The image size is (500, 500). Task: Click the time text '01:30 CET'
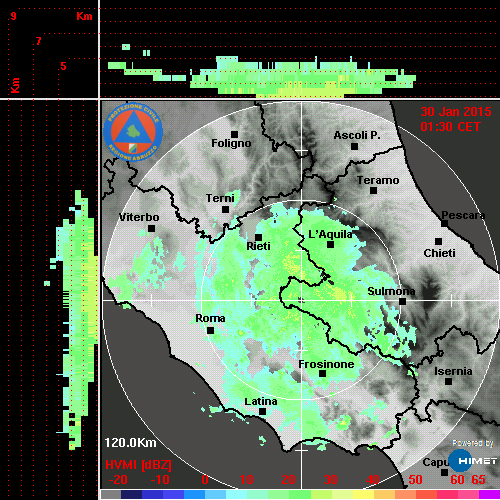point(450,127)
